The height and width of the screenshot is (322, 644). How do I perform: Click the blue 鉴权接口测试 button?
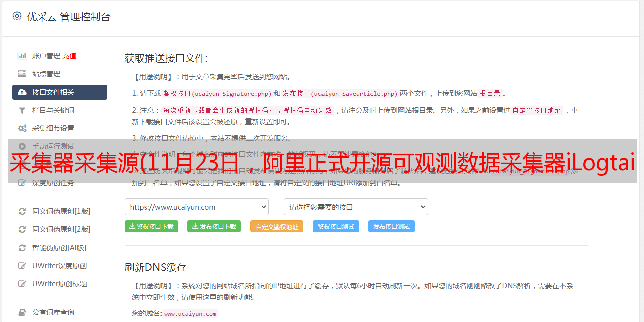(x=336, y=226)
